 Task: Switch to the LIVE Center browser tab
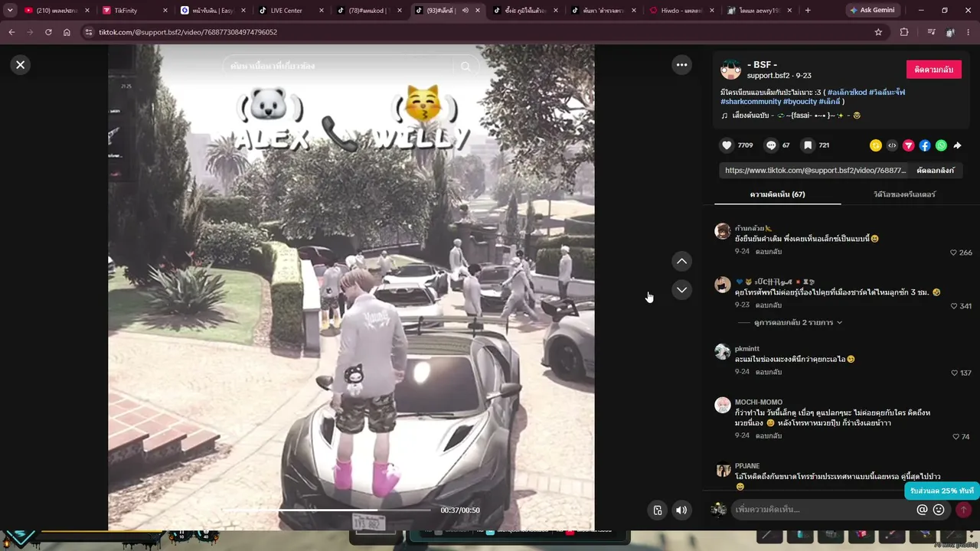[x=290, y=11]
